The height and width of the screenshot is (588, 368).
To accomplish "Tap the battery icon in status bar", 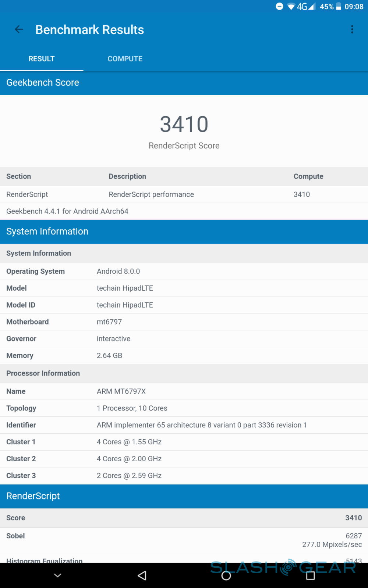I will [339, 7].
